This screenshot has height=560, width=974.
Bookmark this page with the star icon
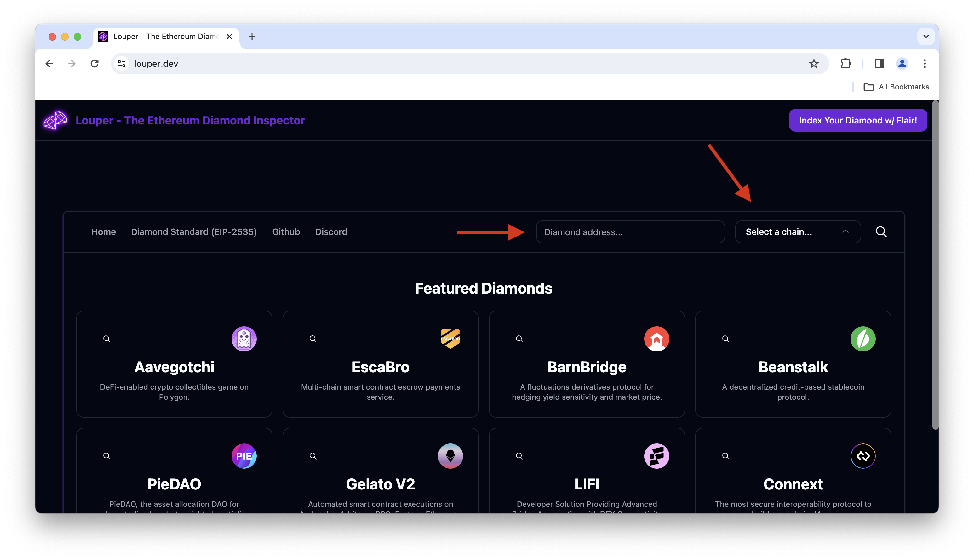(x=814, y=63)
